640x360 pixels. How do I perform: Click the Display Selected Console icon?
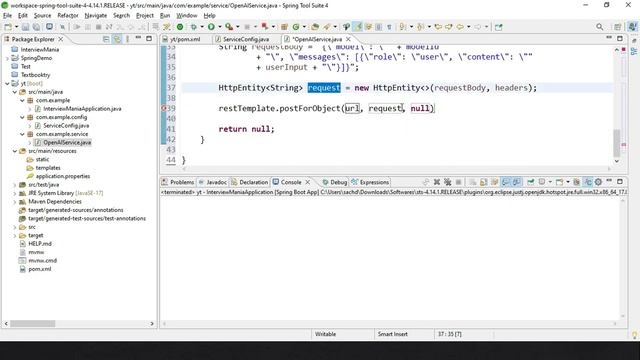tap(542, 182)
